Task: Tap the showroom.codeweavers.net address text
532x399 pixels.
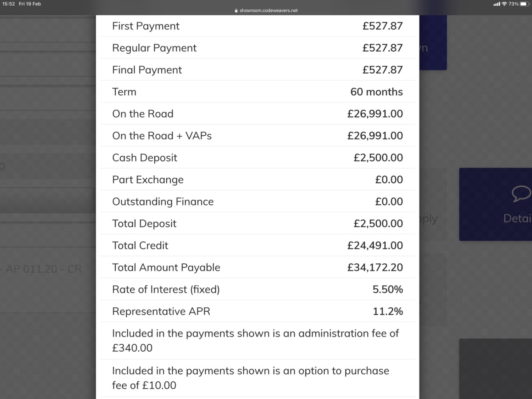Action: click(x=268, y=11)
